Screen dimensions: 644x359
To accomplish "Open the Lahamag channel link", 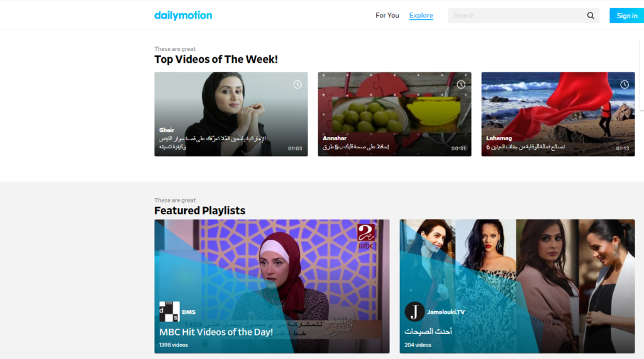I will 499,138.
